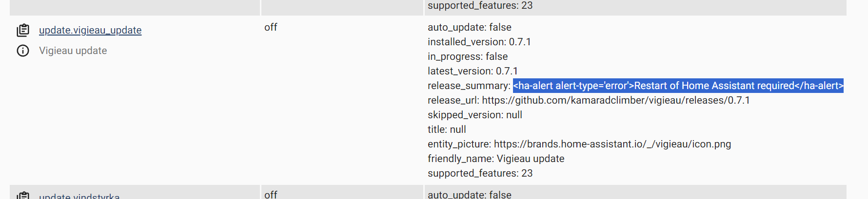Click the in_progress: false attribute
This screenshot has width=868, height=199.
pos(468,56)
